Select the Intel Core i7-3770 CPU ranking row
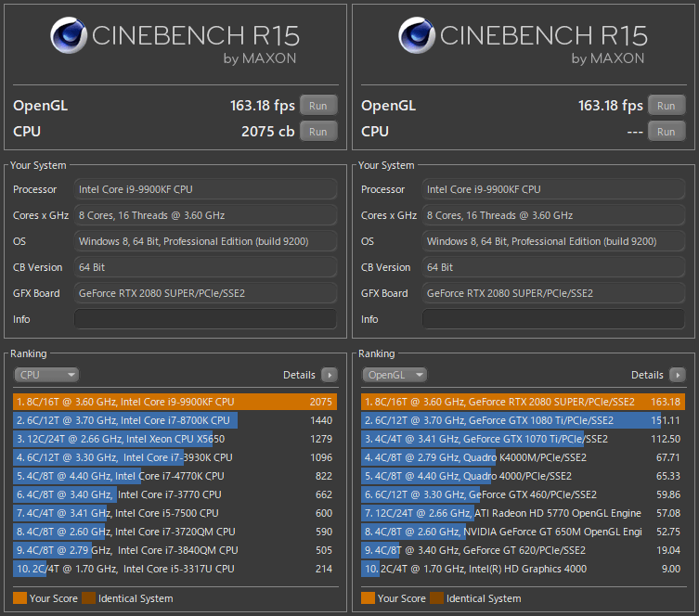 click(175, 494)
